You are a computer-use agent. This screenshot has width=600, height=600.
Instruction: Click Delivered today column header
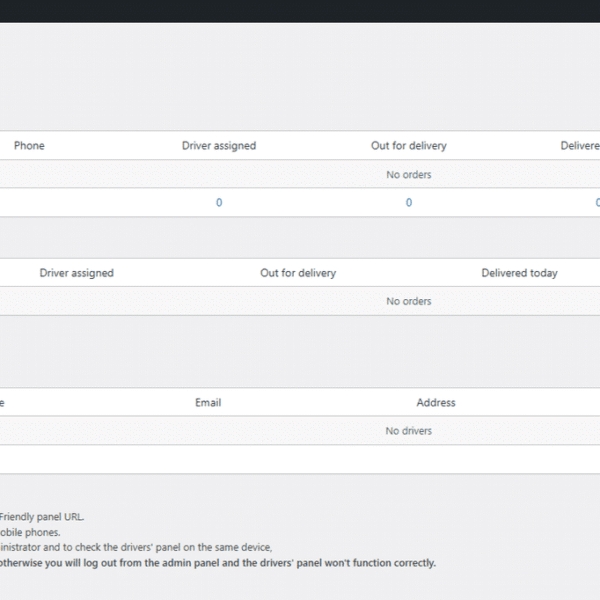(519, 273)
